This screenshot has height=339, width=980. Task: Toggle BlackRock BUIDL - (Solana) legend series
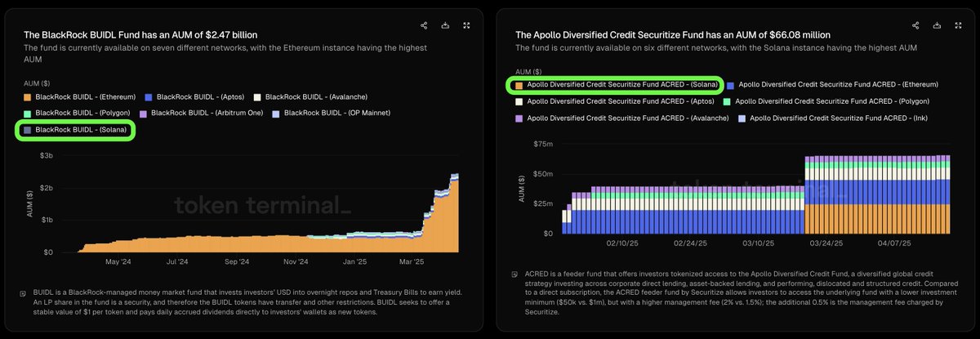[75, 129]
